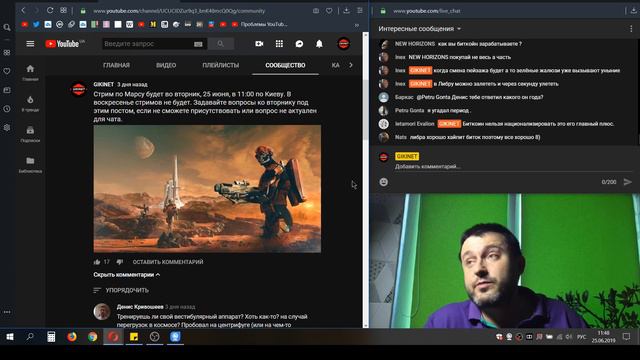Screen dimensions: 640x360
Task: Click the Nata chat message author
Action: [x=400, y=137]
